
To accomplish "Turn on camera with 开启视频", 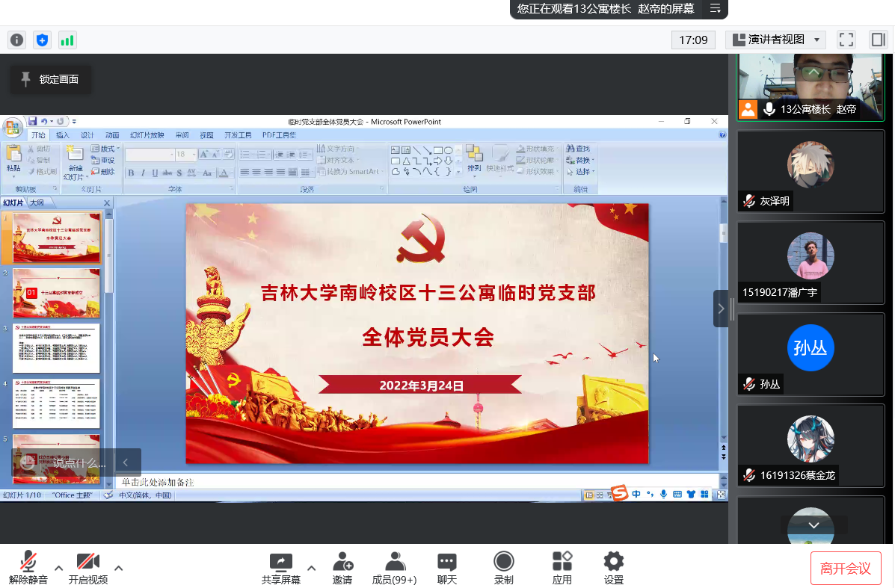I will coord(88,568).
